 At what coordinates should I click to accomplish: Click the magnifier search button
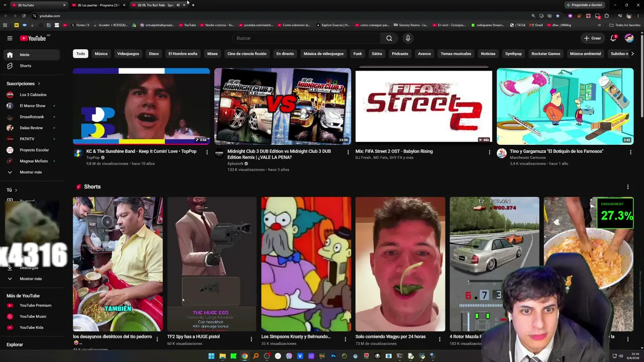coord(389,38)
